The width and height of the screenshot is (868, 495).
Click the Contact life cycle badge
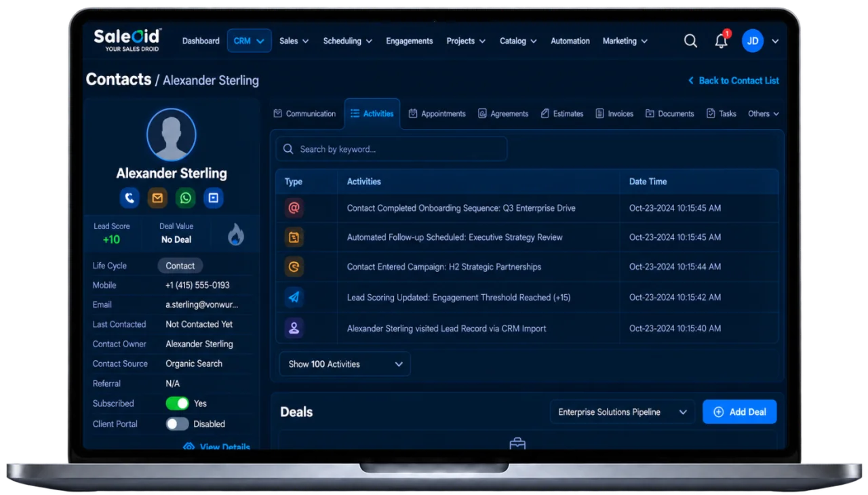(180, 266)
